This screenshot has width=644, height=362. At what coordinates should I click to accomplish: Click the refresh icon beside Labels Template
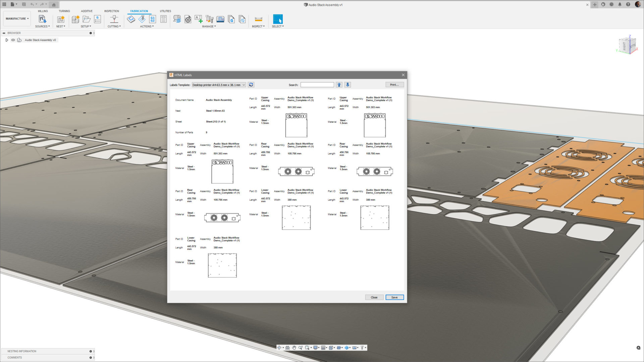(251, 85)
